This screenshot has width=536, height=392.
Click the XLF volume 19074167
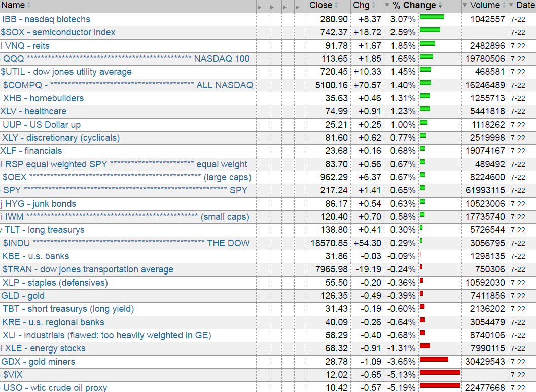click(x=485, y=151)
